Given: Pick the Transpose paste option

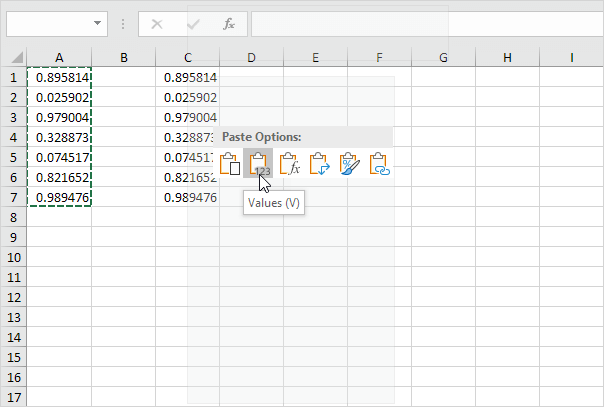Looking at the screenshot, I should tap(319, 164).
